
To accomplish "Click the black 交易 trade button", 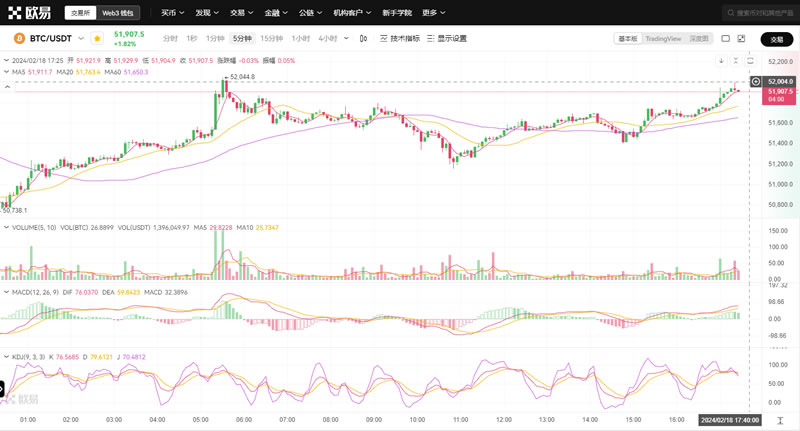I will pyautogui.click(x=777, y=39).
